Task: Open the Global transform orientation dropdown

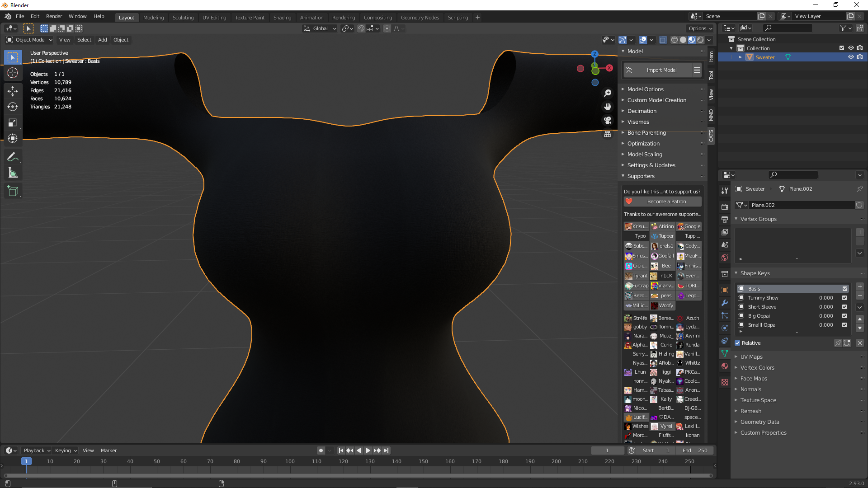Action: (320, 28)
